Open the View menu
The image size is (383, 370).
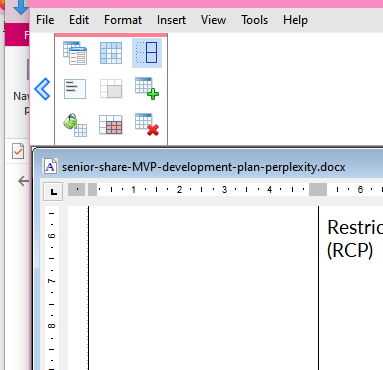[x=213, y=20]
